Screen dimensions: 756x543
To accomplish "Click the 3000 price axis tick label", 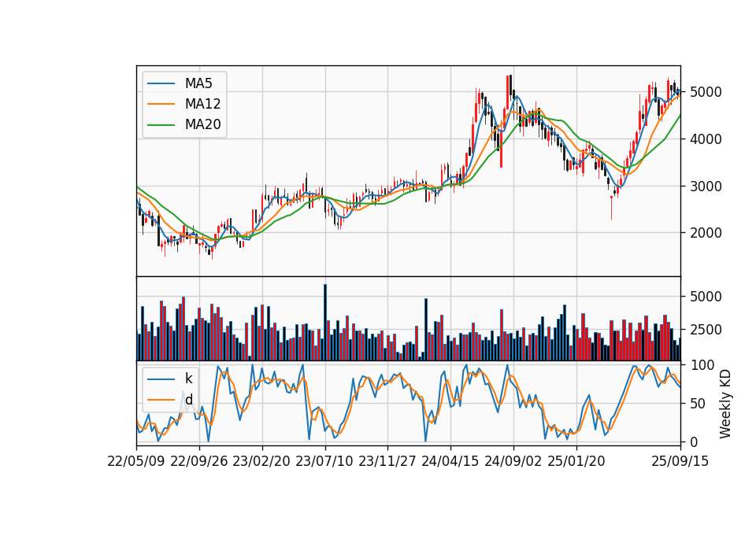I will click(x=706, y=187).
